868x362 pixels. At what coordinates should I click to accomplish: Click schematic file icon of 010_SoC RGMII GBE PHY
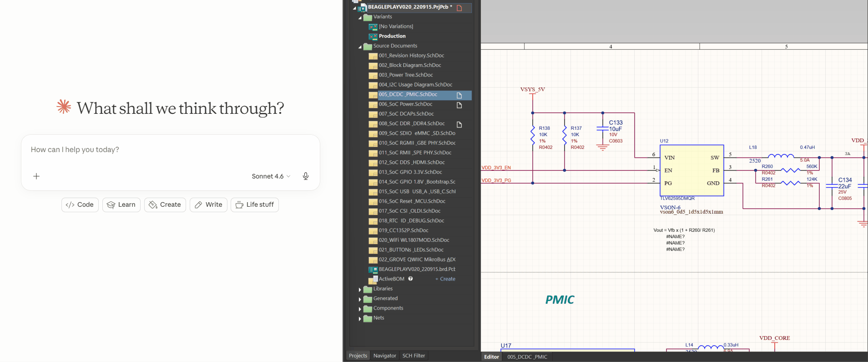[373, 143]
